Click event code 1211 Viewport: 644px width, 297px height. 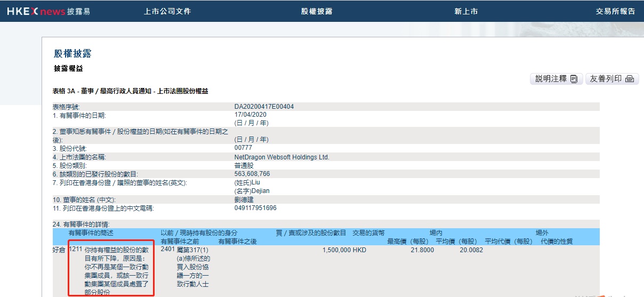[76, 249]
